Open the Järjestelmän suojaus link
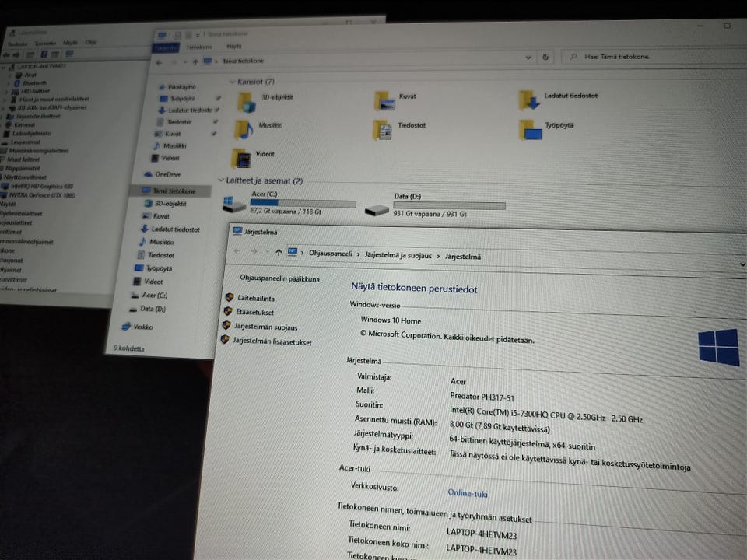The height and width of the screenshot is (560, 747). point(266,327)
